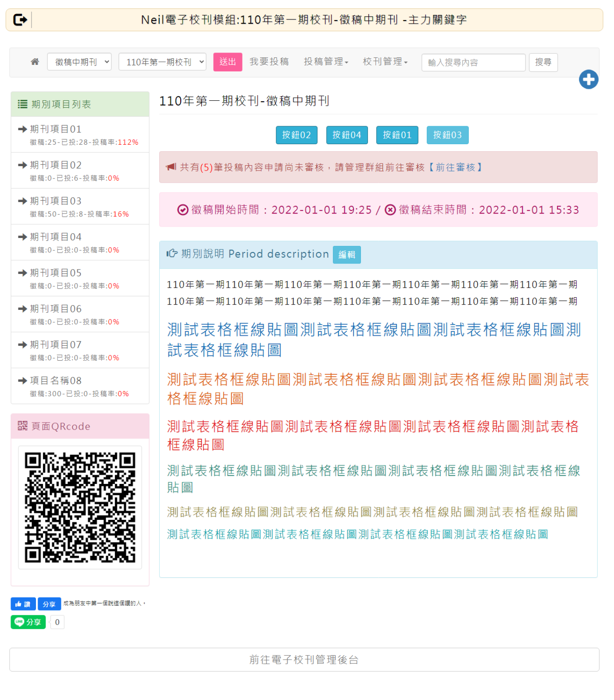Click the blue plus circle icon
The height and width of the screenshot is (700, 614).
coord(588,79)
